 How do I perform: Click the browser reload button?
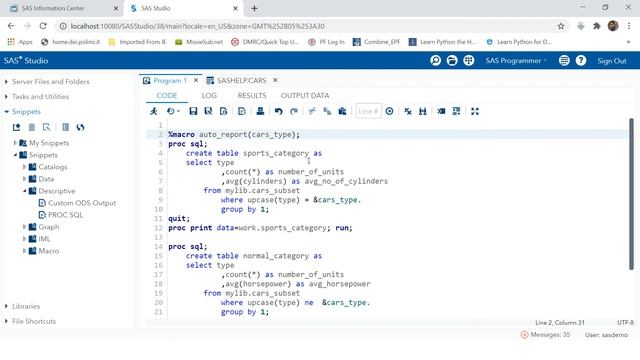tap(43, 26)
